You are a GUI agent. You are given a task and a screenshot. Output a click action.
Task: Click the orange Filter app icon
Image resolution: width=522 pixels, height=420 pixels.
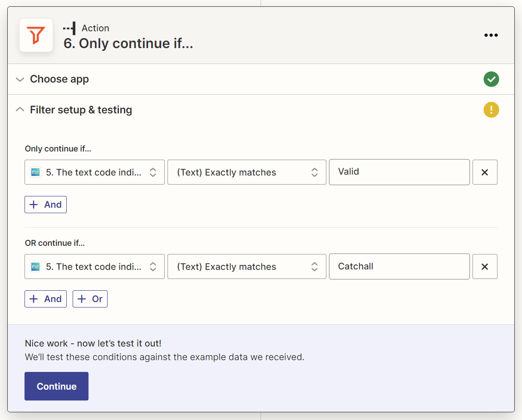36,35
